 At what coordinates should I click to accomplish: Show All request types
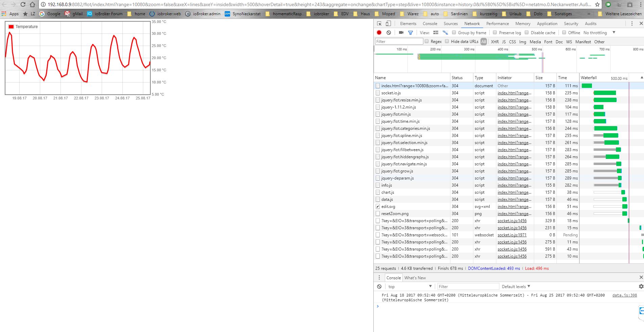tap(484, 42)
